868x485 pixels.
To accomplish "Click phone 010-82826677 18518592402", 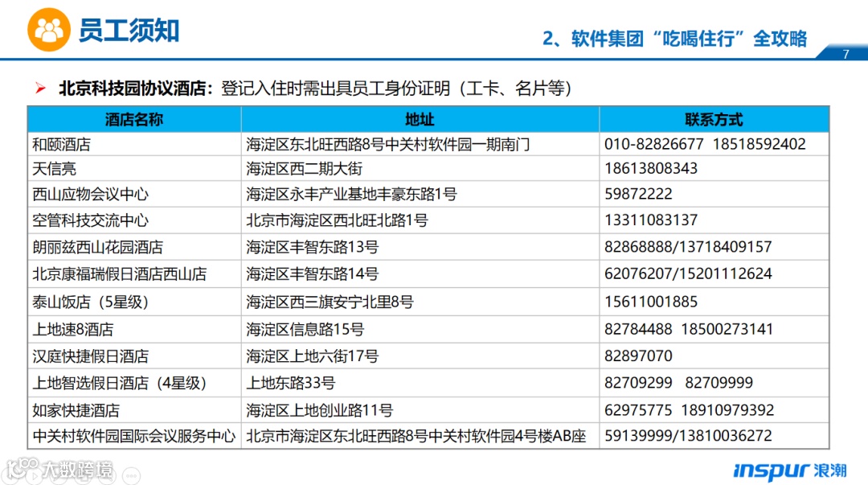I will pyautogui.click(x=705, y=144).
